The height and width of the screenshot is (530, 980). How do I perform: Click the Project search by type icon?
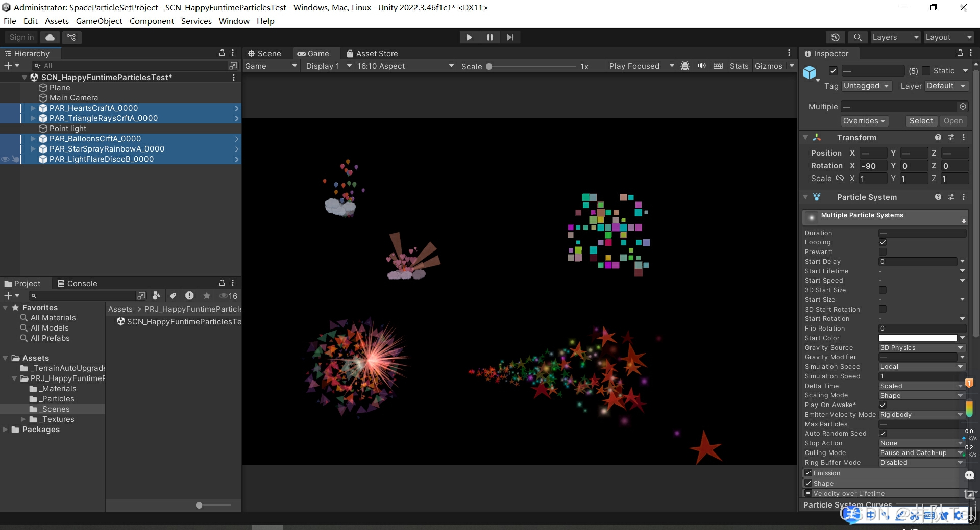[x=157, y=296]
